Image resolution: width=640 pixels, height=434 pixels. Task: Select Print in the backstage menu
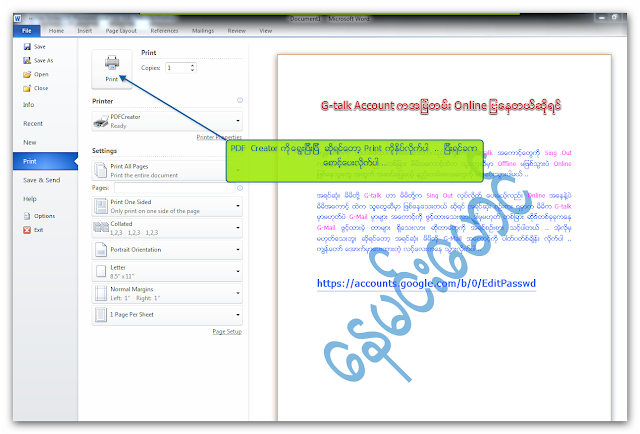(45, 161)
